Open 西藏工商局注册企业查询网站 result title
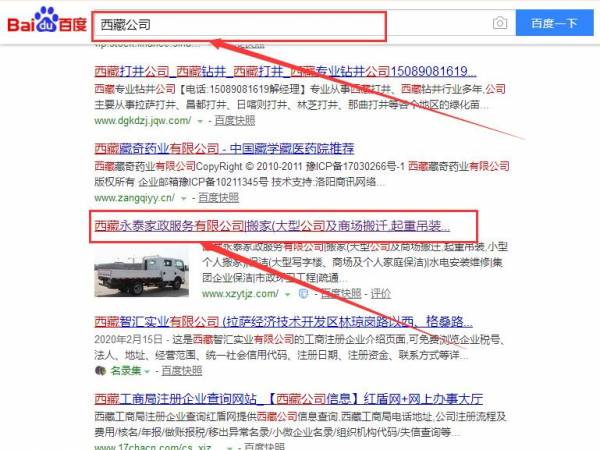The image size is (600, 450). (x=288, y=399)
